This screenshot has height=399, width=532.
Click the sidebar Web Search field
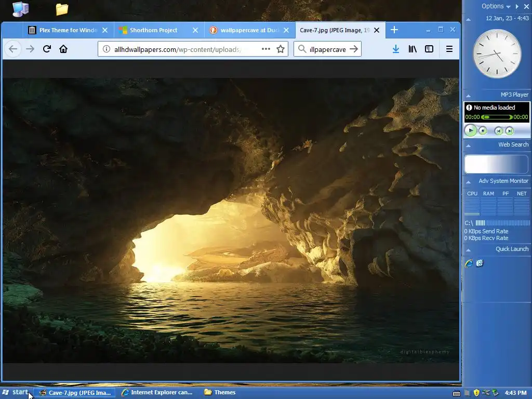(x=496, y=164)
